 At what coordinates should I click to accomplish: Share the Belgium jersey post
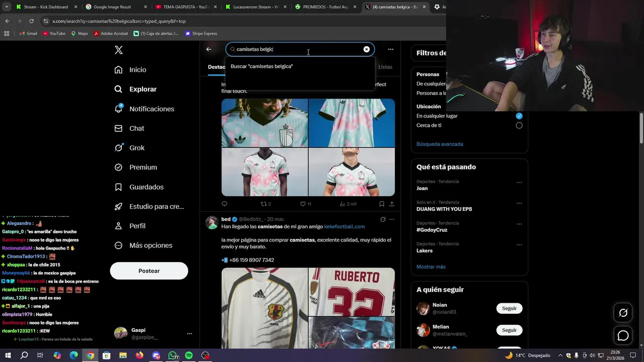(391, 204)
